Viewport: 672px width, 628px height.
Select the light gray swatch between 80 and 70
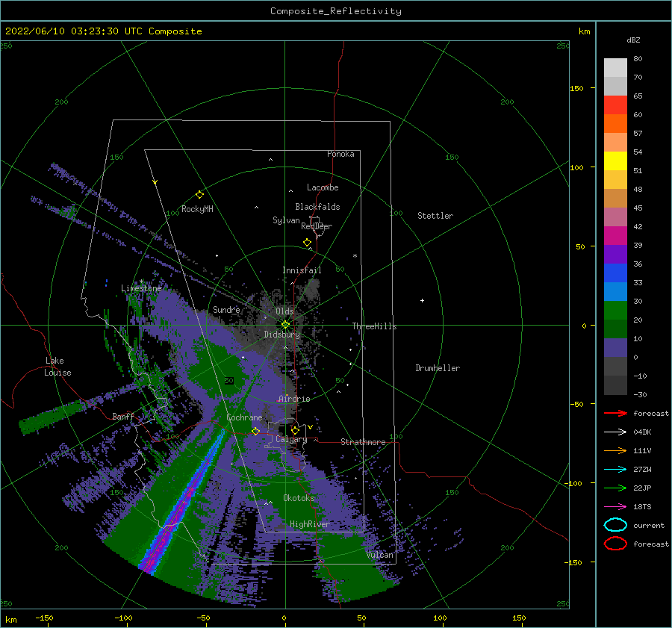(615, 68)
